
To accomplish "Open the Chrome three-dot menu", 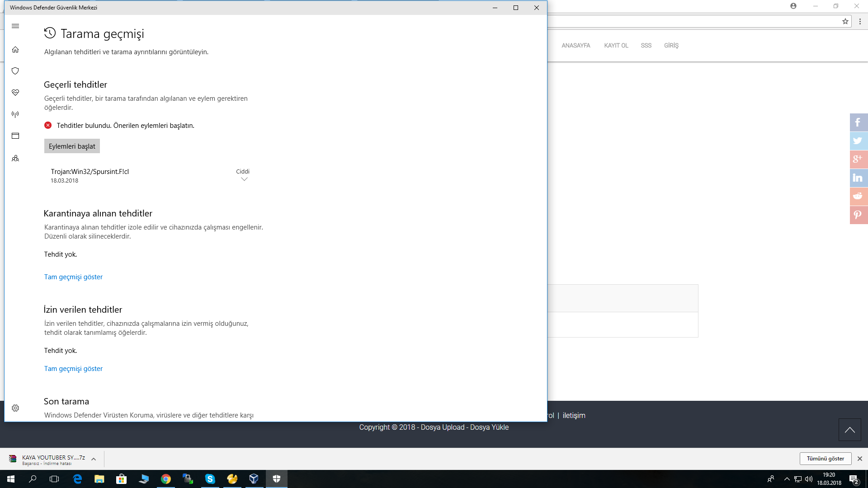I will [x=860, y=21].
